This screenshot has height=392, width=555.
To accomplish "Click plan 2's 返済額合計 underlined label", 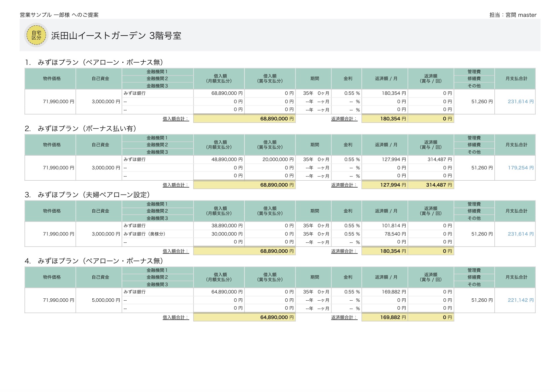I will (344, 185).
